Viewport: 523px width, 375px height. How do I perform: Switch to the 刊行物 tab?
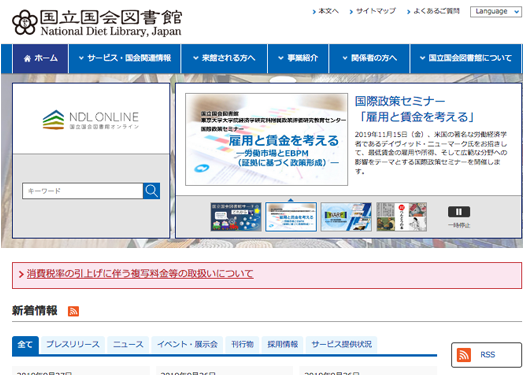[x=242, y=345]
